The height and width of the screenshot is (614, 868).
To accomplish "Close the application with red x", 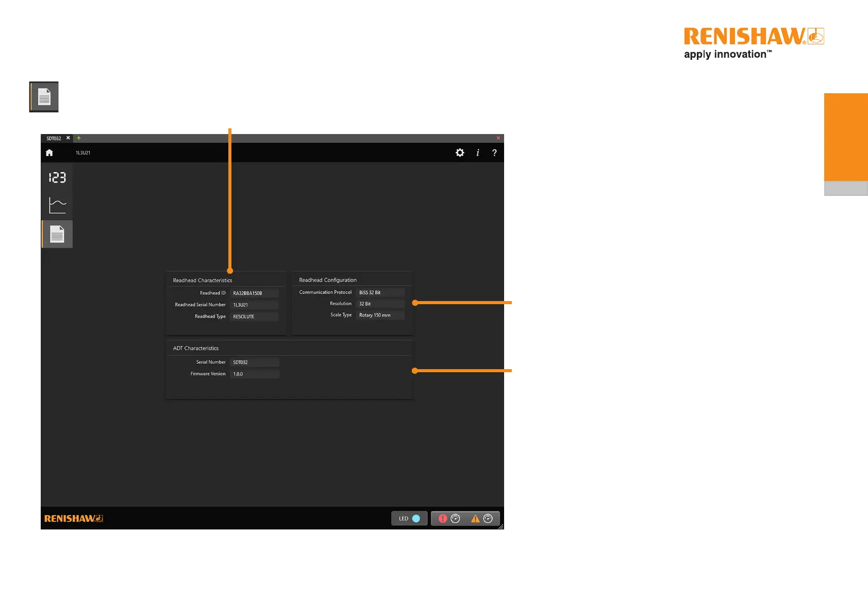I will click(498, 138).
